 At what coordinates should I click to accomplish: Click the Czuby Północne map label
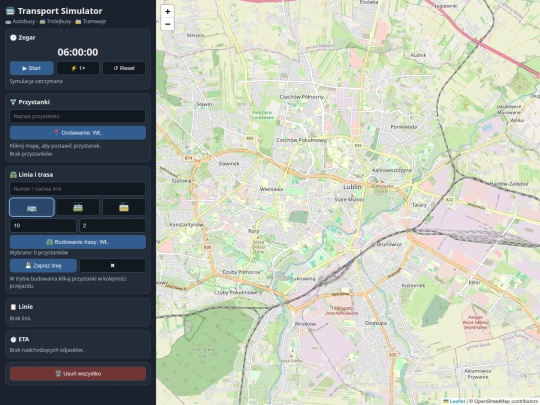point(241,272)
